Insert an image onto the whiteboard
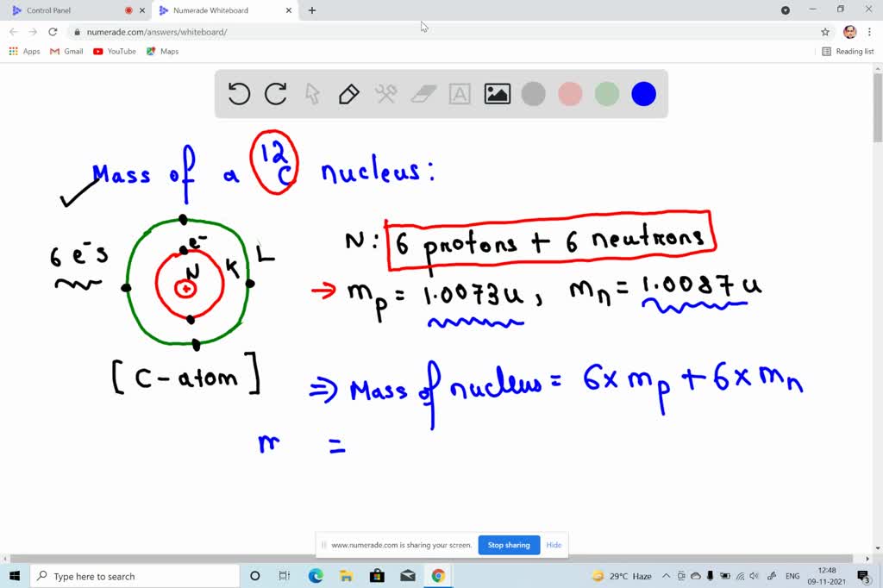This screenshot has height=588, width=883. point(497,93)
